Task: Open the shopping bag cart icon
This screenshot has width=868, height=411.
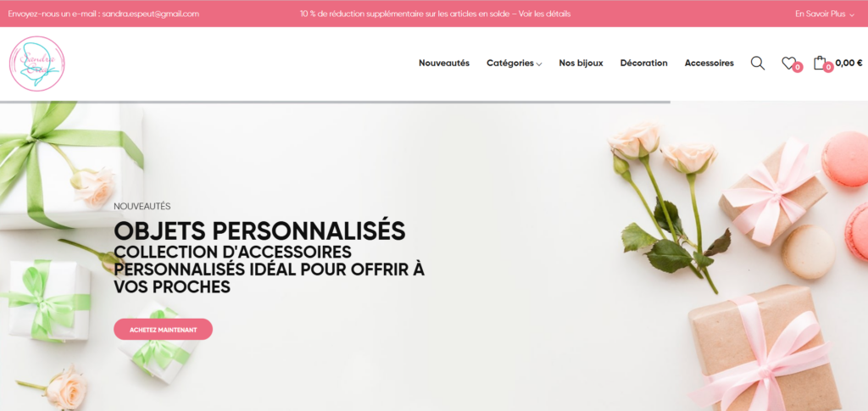Action: pos(820,63)
